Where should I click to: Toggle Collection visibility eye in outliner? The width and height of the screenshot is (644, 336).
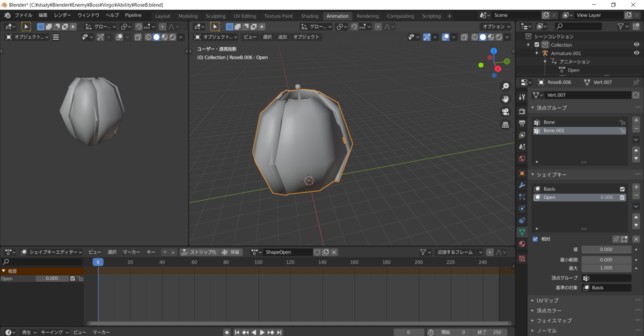pyautogui.click(x=636, y=45)
